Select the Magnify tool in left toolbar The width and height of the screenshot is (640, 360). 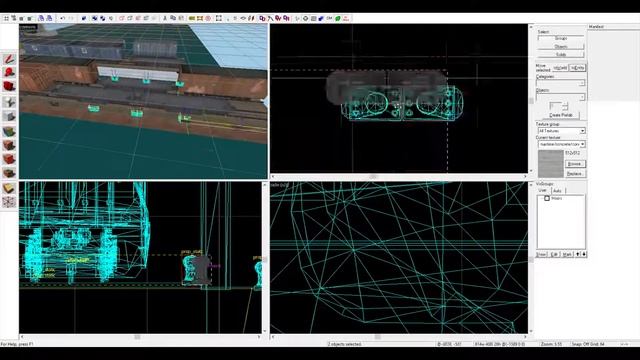tap(9, 73)
